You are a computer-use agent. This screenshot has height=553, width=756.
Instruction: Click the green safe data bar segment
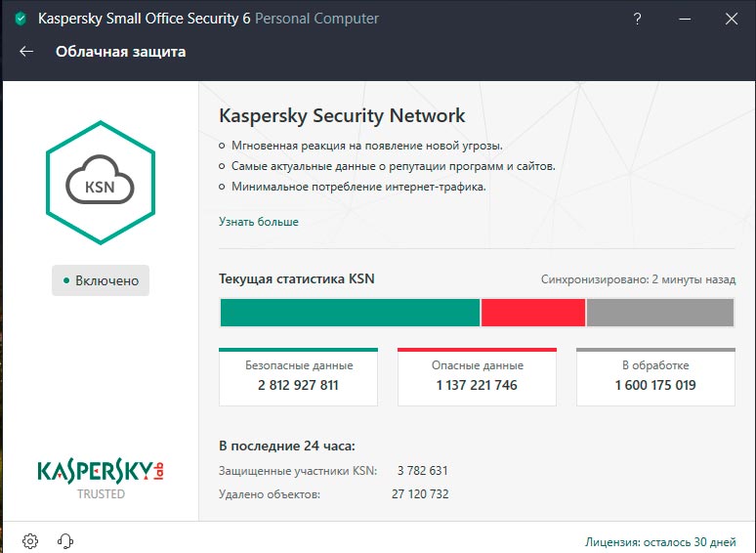[x=350, y=313]
